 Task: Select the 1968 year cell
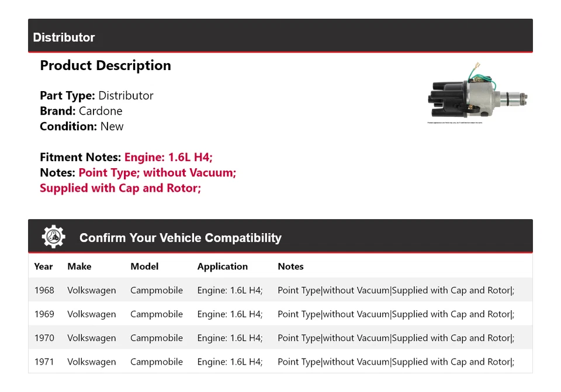coord(44,290)
